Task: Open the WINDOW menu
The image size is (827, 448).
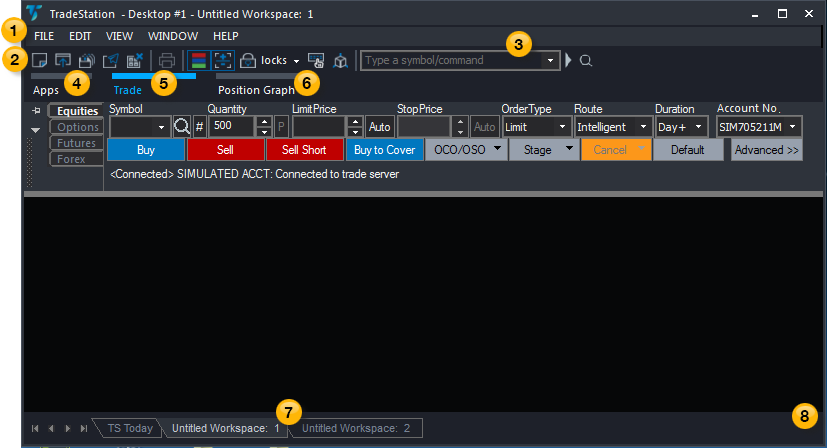Action: 173,36
